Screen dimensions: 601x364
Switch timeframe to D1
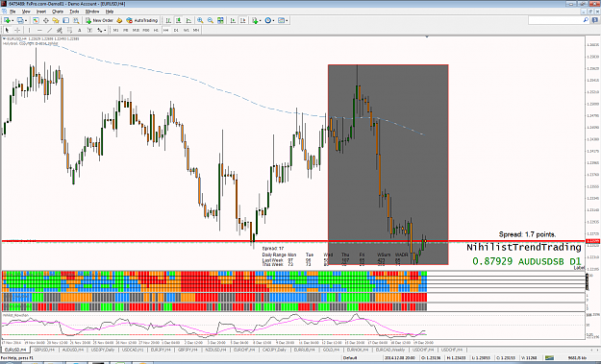[x=176, y=30]
